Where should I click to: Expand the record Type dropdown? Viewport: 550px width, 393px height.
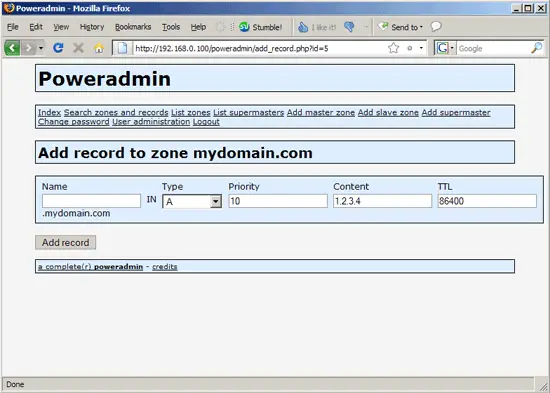click(192, 201)
